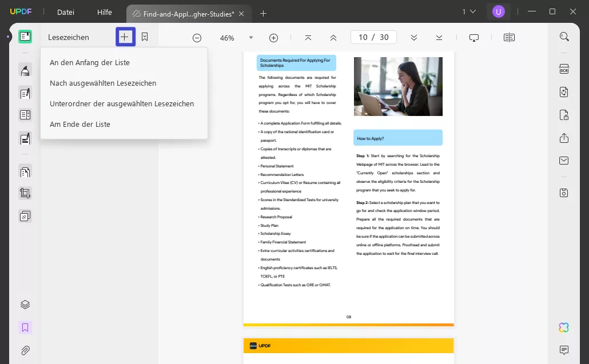Select "Am Ende der Liste" option
The width and height of the screenshot is (589, 364).
click(x=81, y=124)
